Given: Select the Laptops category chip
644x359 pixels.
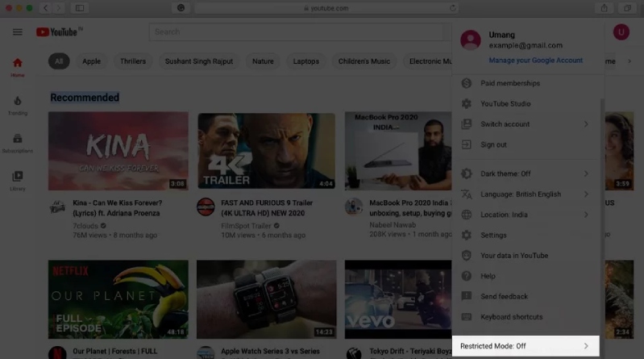Looking at the screenshot, I should pos(306,61).
